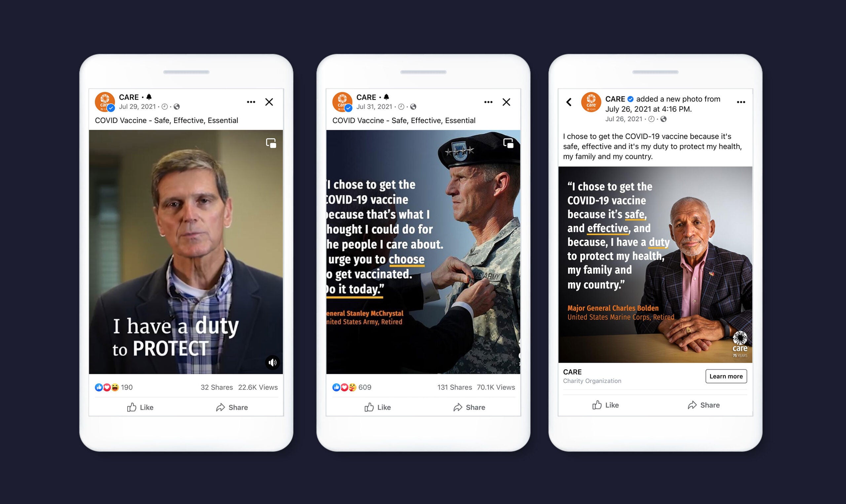The height and width of the screenshot is (504, 846).
Task: Share the Stanley McChrystal post
Action: 469,407
